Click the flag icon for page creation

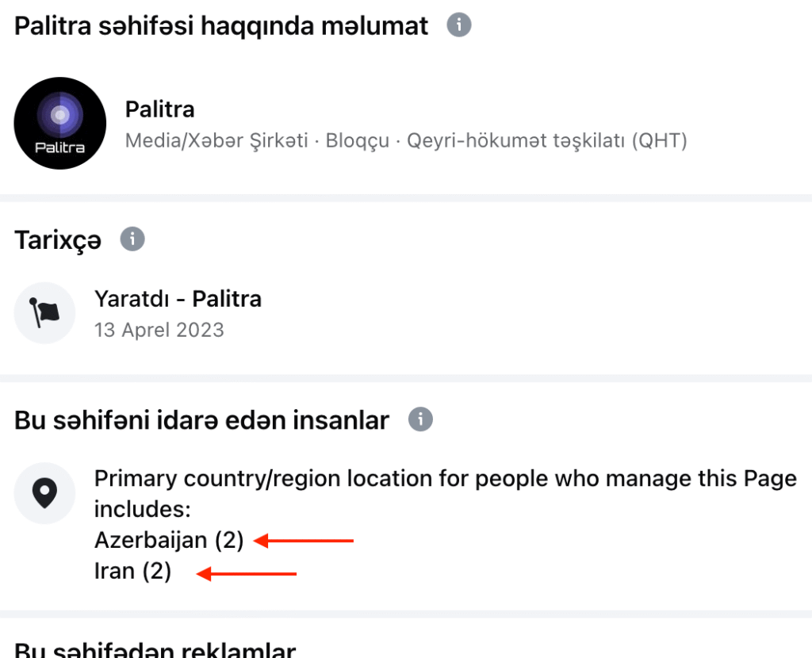pos(45,313)
